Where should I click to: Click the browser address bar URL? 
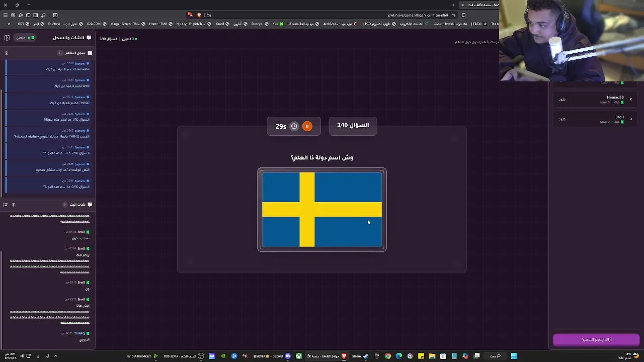tap(418, 15)
